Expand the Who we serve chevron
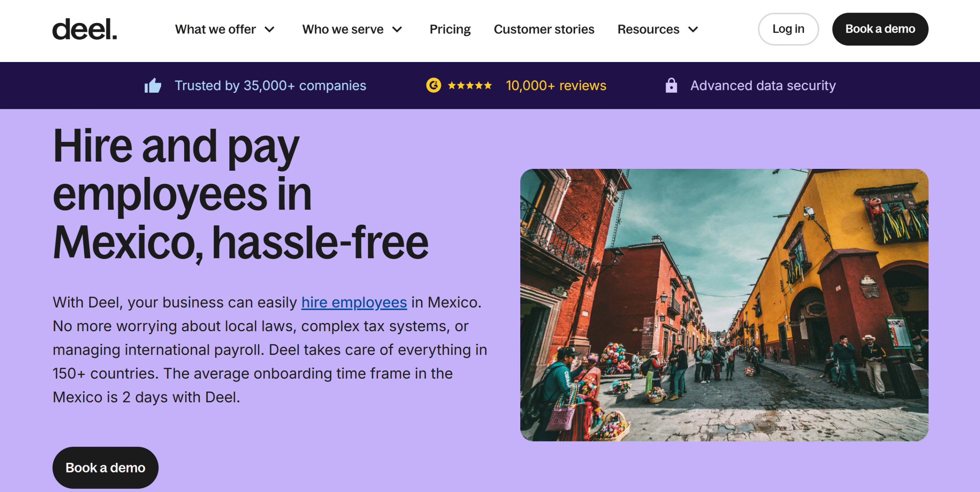This screenshot has width=980, height=492. 397,29
